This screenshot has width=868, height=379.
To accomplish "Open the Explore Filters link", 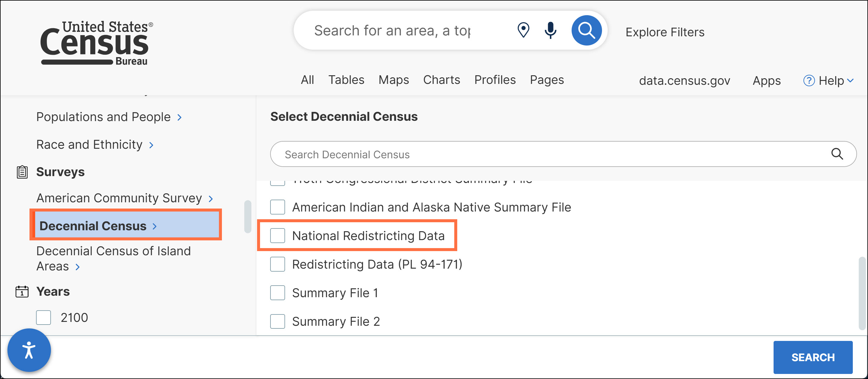I will click(x=665, y=32).
